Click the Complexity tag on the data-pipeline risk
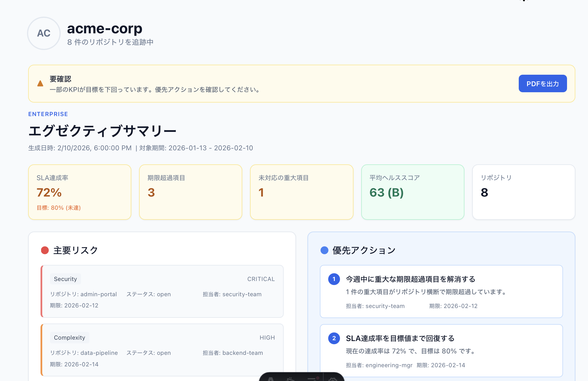Viewport: 588px width, 381px height. [69, 338]
